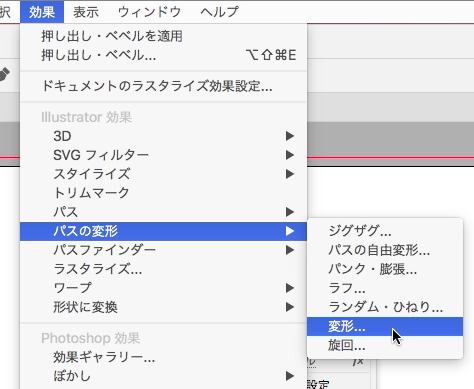Image resolution: width=474 pixels, height=389 pixels.
Task: Expand the SVG フィルター submenu
Action: [x=163, y=155]
